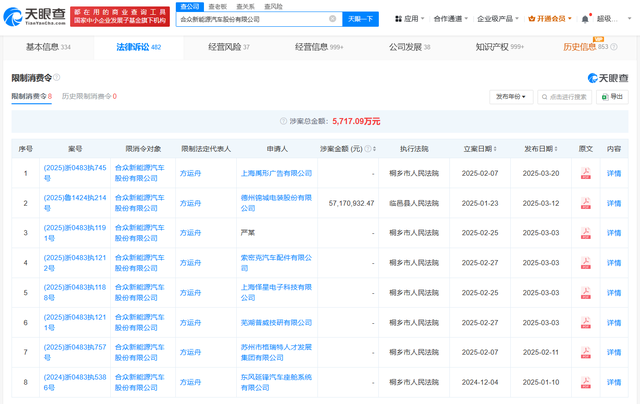
Task: Click 方运舟 in row 3
Action: pos(191,233)
